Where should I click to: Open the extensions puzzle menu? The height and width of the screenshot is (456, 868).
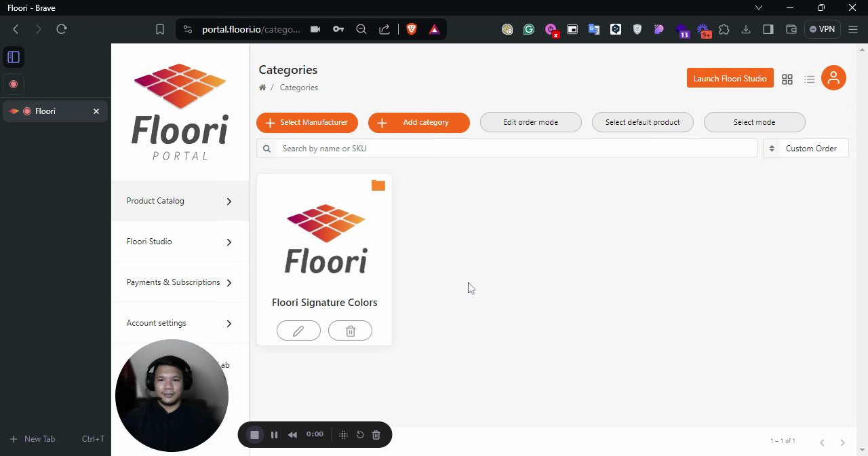click(724, 29)
